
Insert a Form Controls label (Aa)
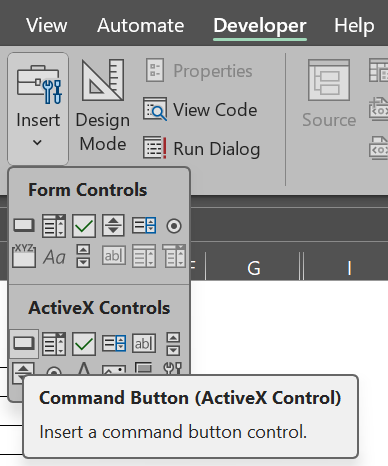pyautogui.click(x=54, y=257)
